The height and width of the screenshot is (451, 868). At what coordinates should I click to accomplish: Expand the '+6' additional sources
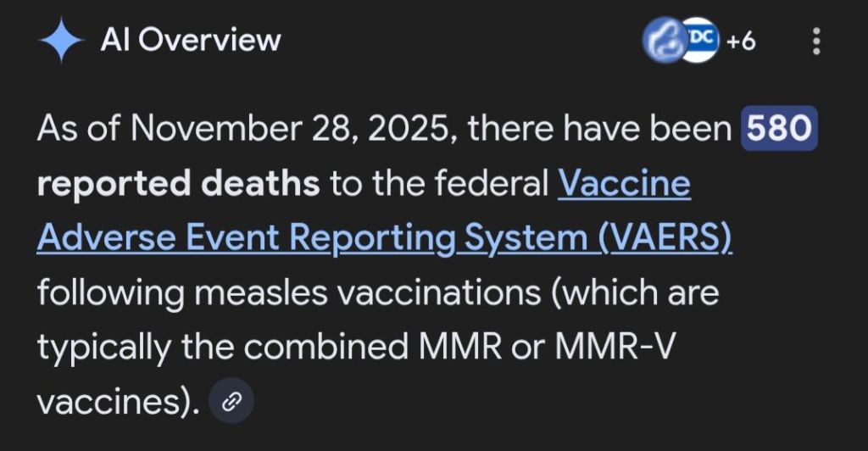741,40
